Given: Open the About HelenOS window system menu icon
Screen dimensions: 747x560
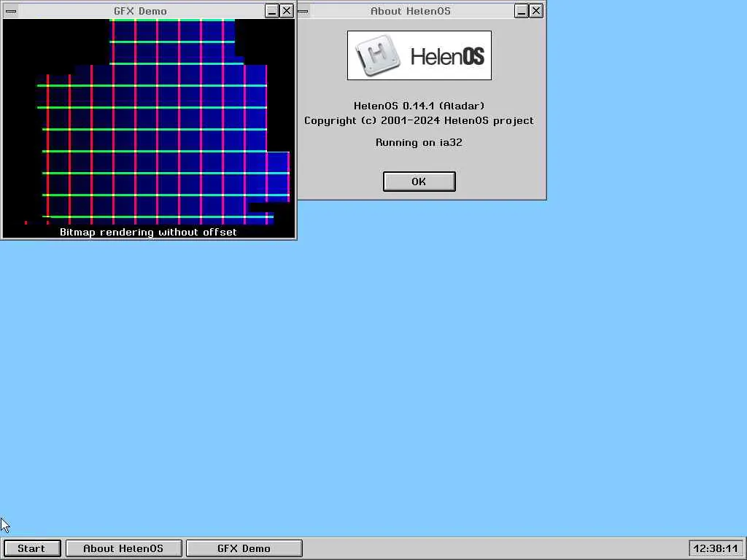Looking at the screenshot, I should pos(303,11).
